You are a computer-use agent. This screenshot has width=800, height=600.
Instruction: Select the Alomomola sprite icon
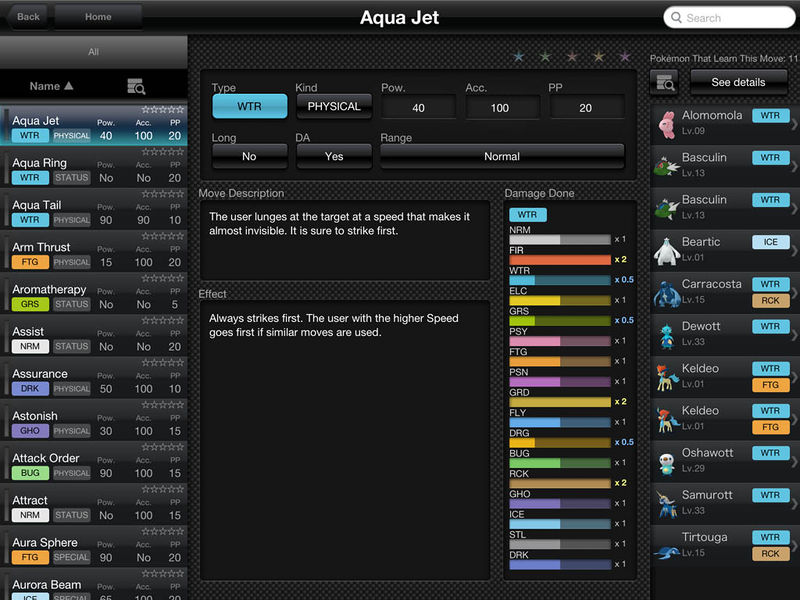[x=667, y=122]
